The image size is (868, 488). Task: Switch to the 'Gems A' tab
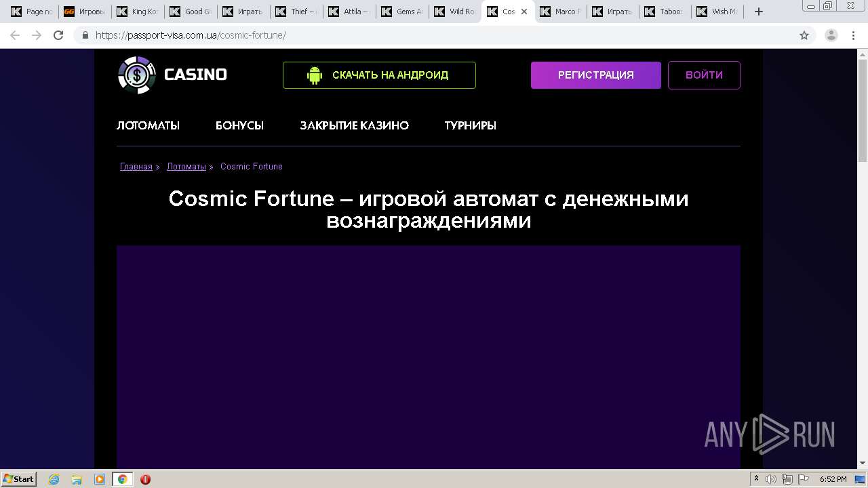[x=401, y=12]
